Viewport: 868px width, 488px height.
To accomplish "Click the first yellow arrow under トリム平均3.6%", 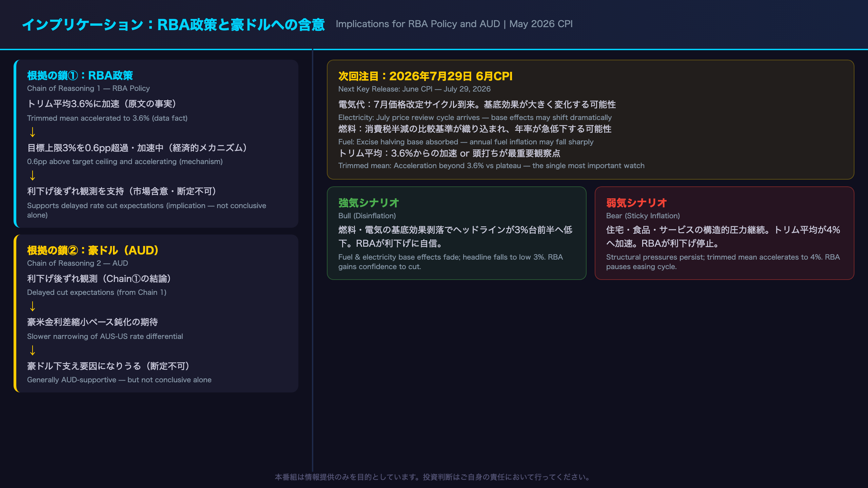I will (x=33, y=132).
